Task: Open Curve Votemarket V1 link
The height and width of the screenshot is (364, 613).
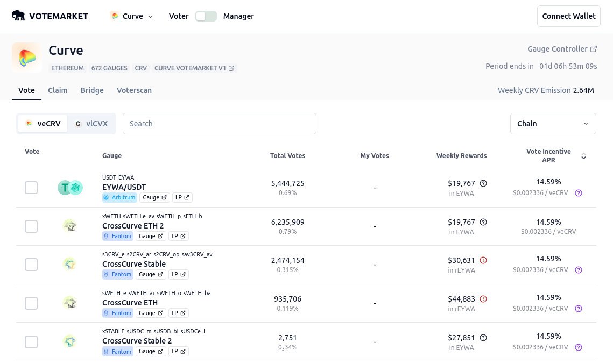Action: (194, 68)
